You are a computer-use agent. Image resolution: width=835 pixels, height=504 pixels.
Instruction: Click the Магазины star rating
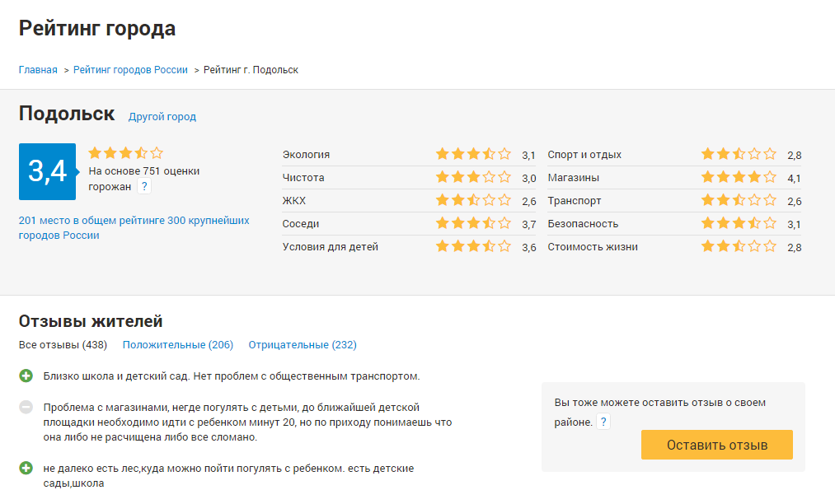click(739, 177)
